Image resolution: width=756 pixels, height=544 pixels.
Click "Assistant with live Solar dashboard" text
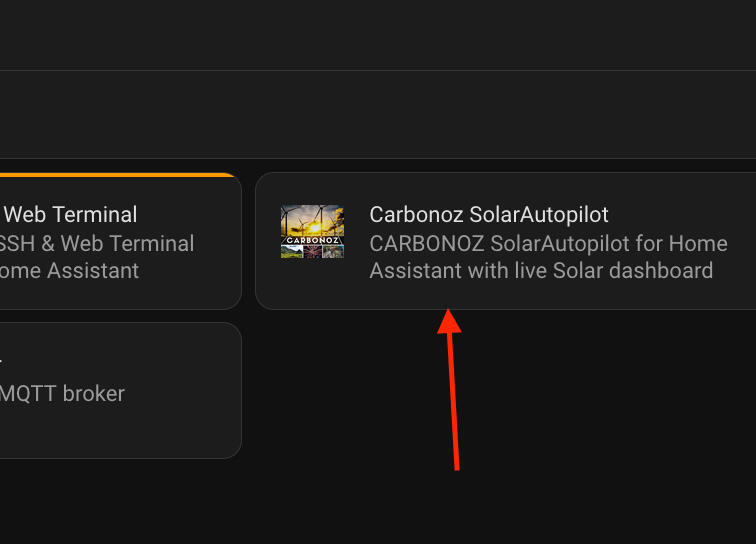click(x=541, y=270)
